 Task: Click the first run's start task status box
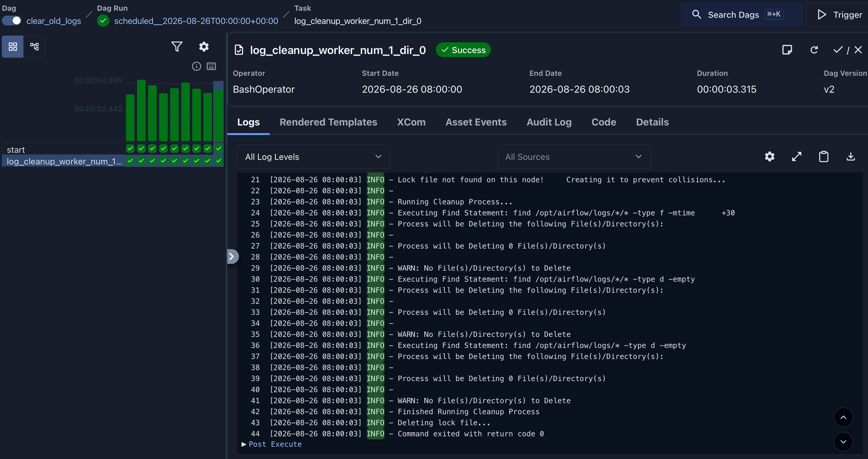(x=130, y=148)
